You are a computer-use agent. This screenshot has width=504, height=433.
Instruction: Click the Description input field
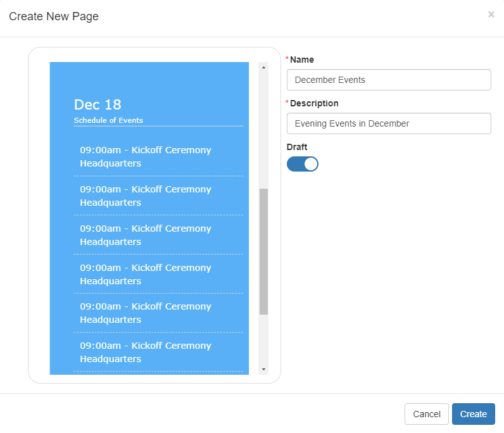tap(389, 123)
